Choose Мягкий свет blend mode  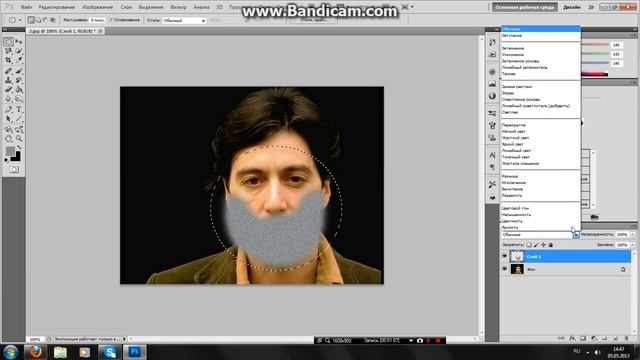[514, 131]
